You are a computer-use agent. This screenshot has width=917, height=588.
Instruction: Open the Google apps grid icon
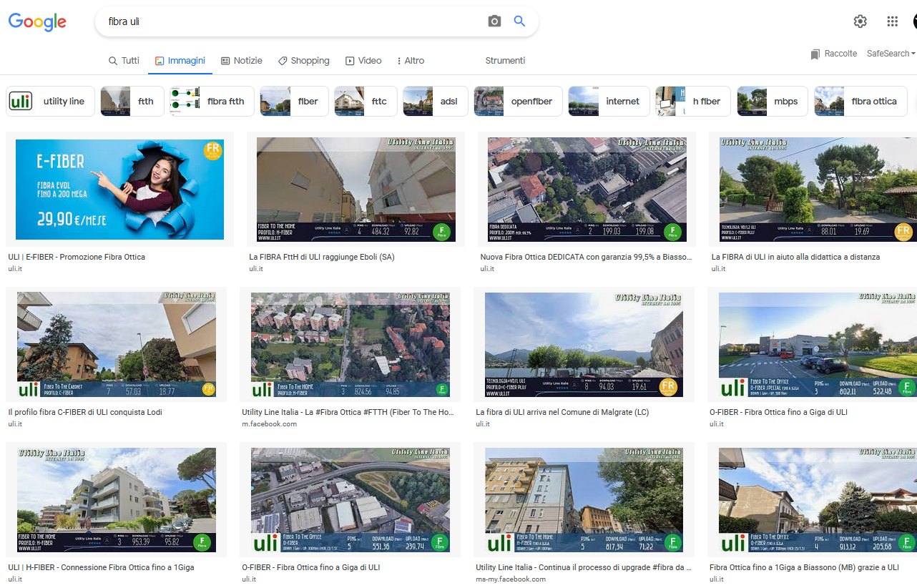[x=892, y=21]
